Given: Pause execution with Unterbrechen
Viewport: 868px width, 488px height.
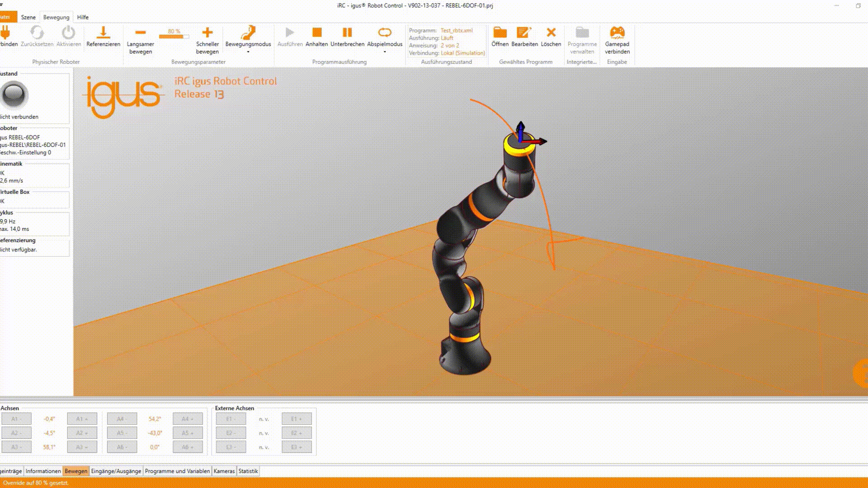Looking at the screenshot, I should pos(347,33).
